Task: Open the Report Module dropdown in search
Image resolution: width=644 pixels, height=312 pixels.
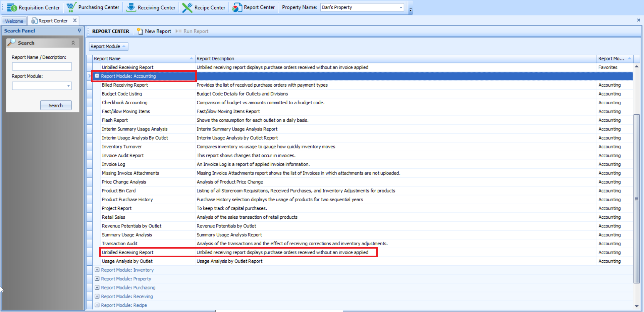Action: [68, 86]
